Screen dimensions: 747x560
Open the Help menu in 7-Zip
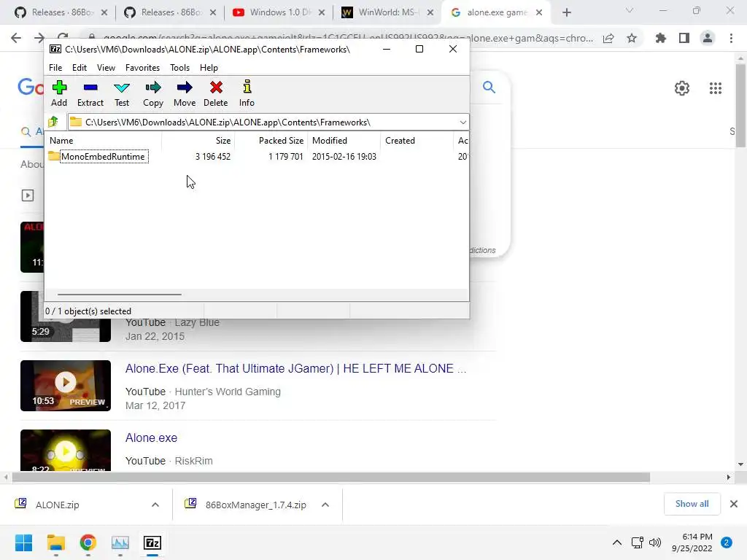click(209, 68)
